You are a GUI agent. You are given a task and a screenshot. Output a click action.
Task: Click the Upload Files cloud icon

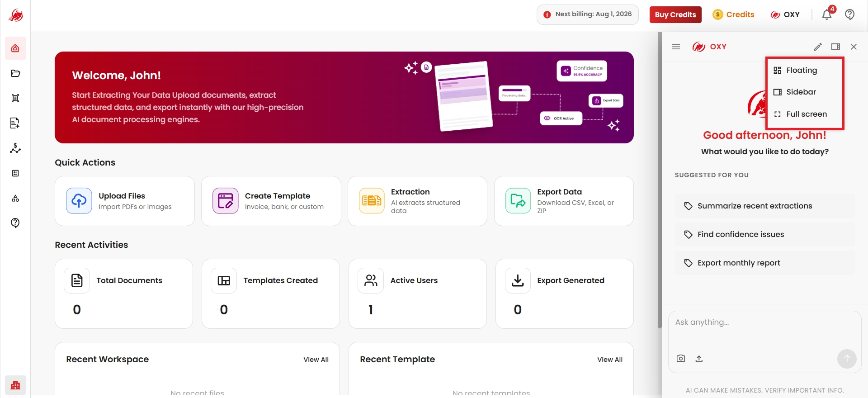(x=79, y=201)
